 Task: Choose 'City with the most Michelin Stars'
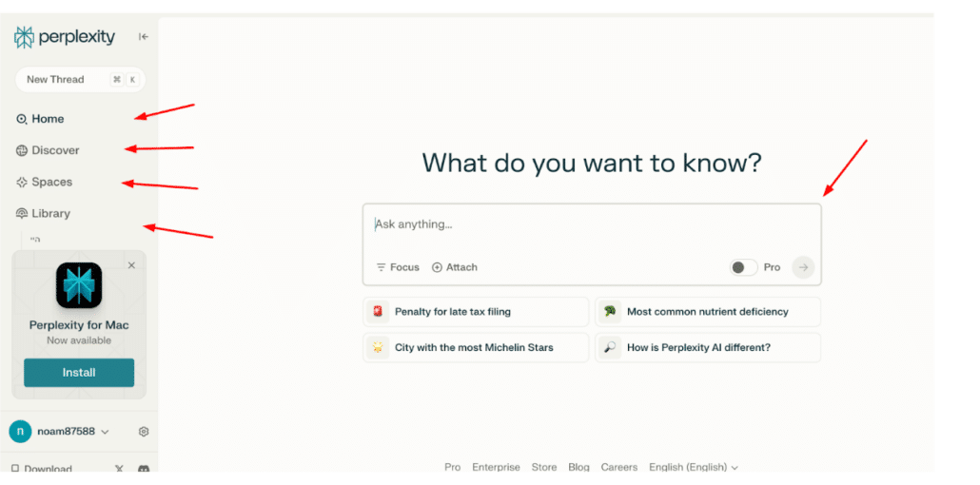point(476,347)
